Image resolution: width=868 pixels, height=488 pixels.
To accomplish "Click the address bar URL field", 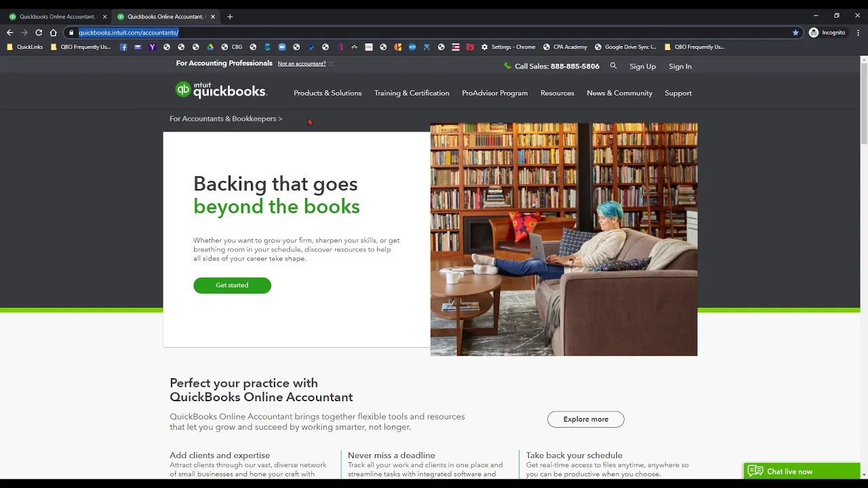I will point(434,33).
